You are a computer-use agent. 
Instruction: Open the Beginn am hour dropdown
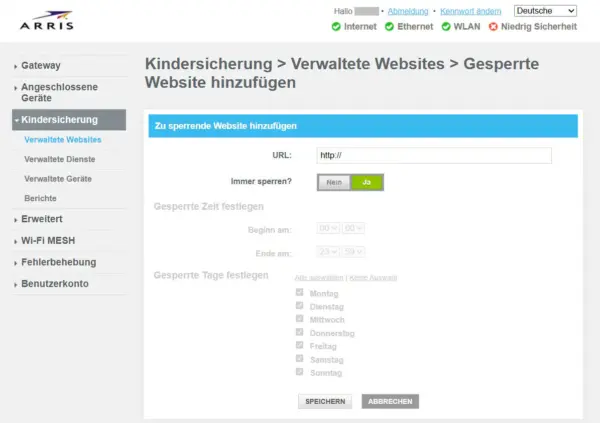click(328, 229)
